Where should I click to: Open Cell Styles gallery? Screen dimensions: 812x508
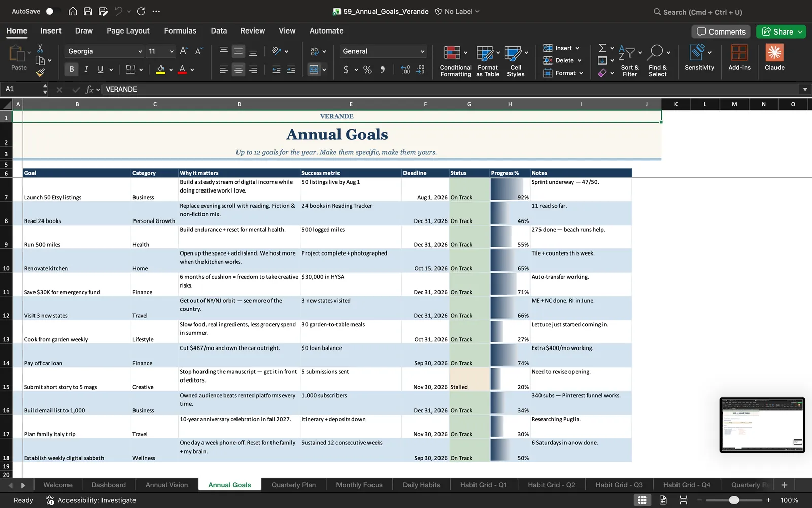pyautogui.click(x=516, y=61)
